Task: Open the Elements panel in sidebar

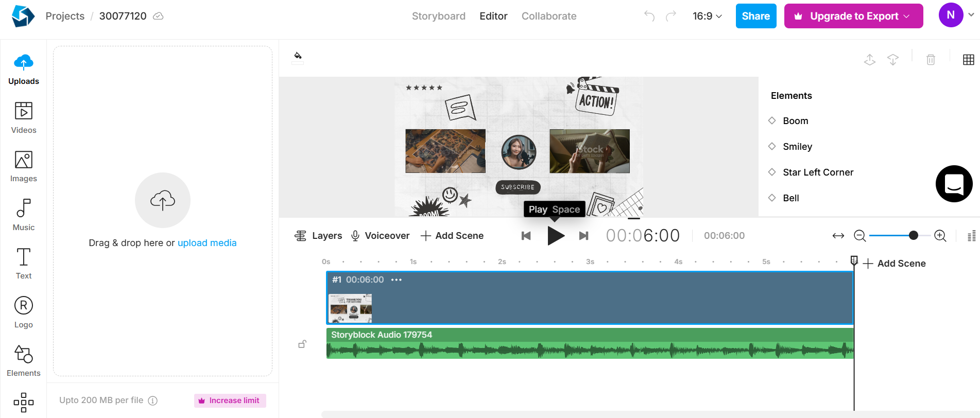Action: [x=24, y=361]
